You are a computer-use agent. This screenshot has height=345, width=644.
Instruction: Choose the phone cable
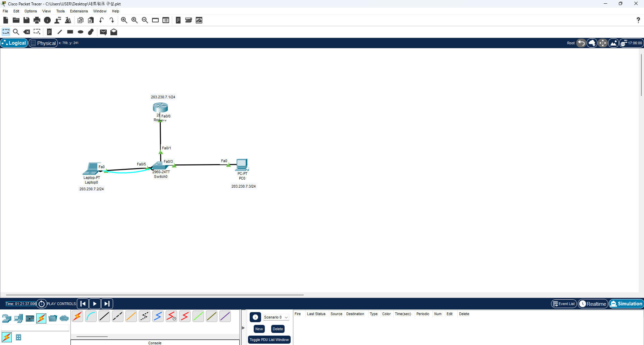(145, 316)
